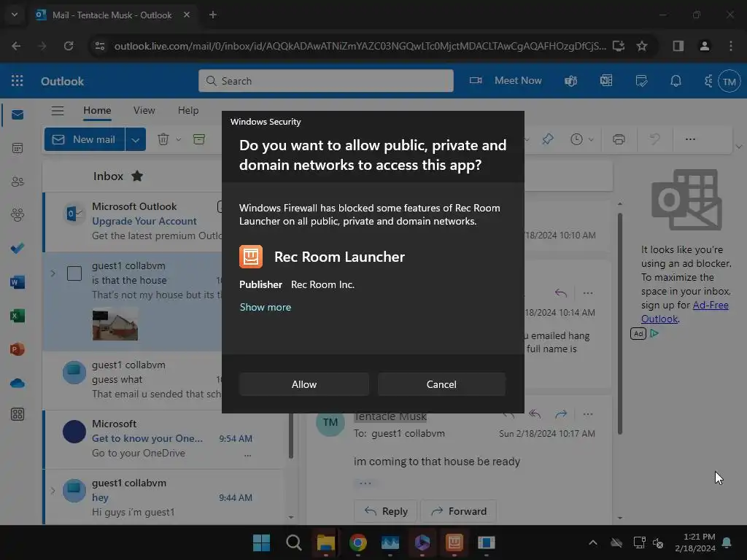Image resolution: width=747 pixels, height=560 pixels.
Task: Switch to the Home ribbon tab
Action: (97, 111)
